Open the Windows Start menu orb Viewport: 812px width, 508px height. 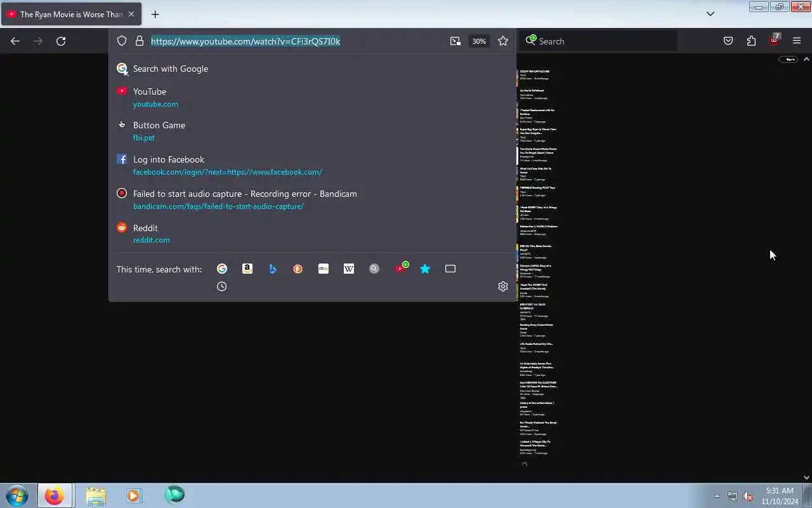pos(16,495)
